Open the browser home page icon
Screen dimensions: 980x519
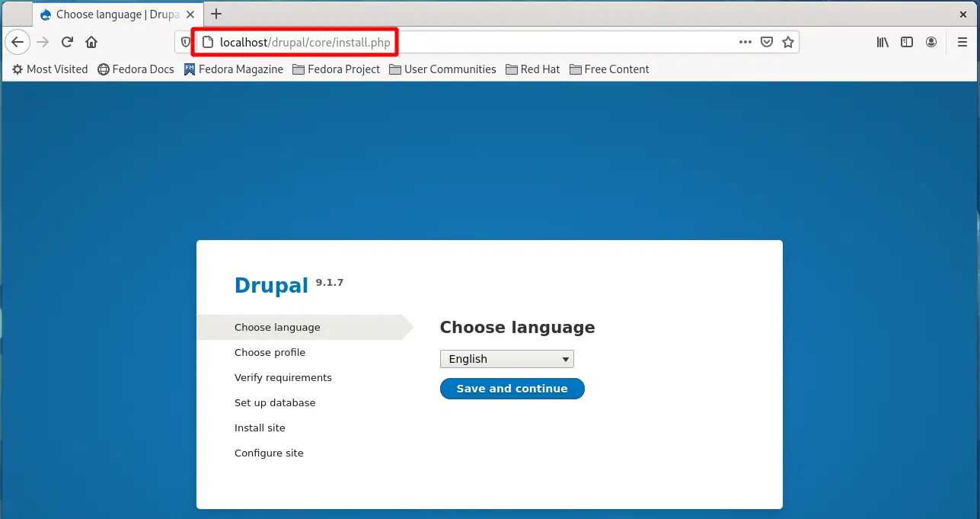click(91, 42)
